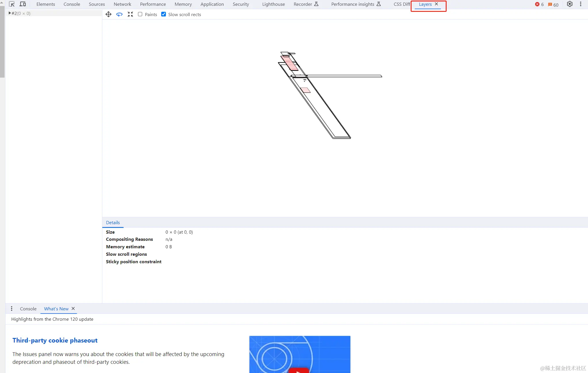Image resolution: width=588 pixels, height=373 pixels.
Task: Switch to the drawer Console tab
Action: [28, 309]
